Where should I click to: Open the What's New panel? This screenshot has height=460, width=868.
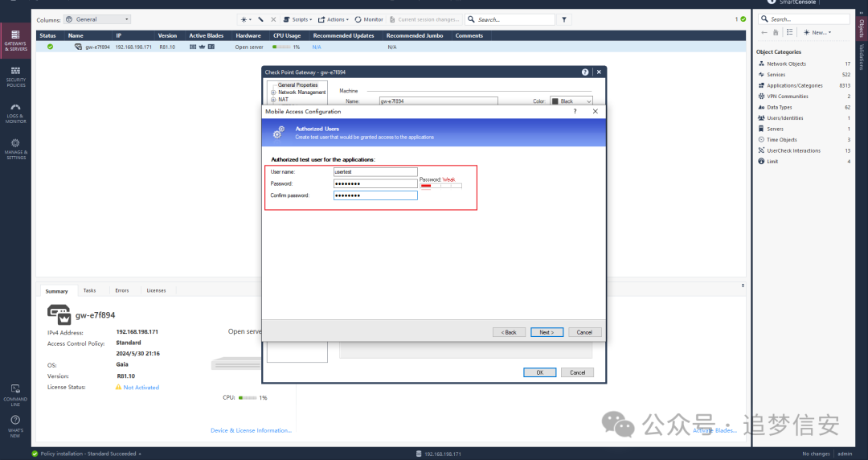[x=15, y=426]
